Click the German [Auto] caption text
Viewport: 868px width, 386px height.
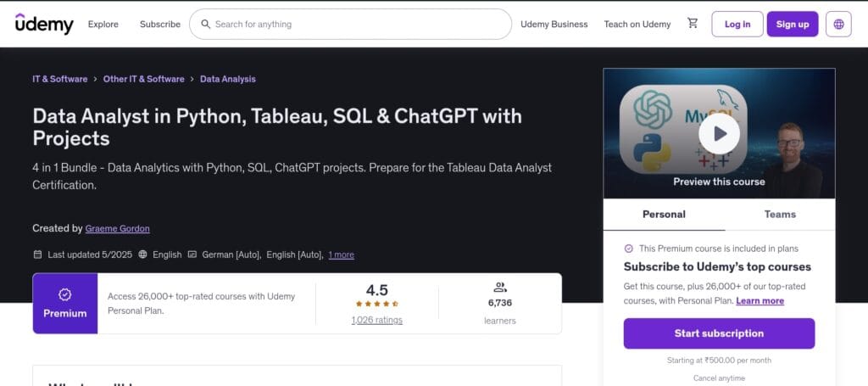(231, 255)
